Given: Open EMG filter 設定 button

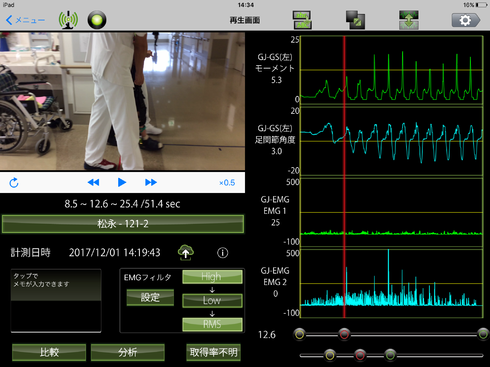Looking at the screenshot, I should [150, 297].
